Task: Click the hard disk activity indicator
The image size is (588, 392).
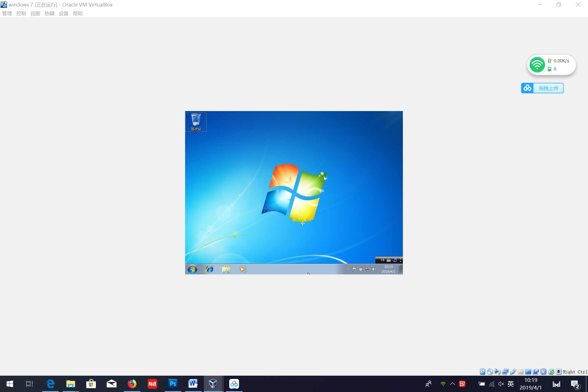Action: click(482, 372)
